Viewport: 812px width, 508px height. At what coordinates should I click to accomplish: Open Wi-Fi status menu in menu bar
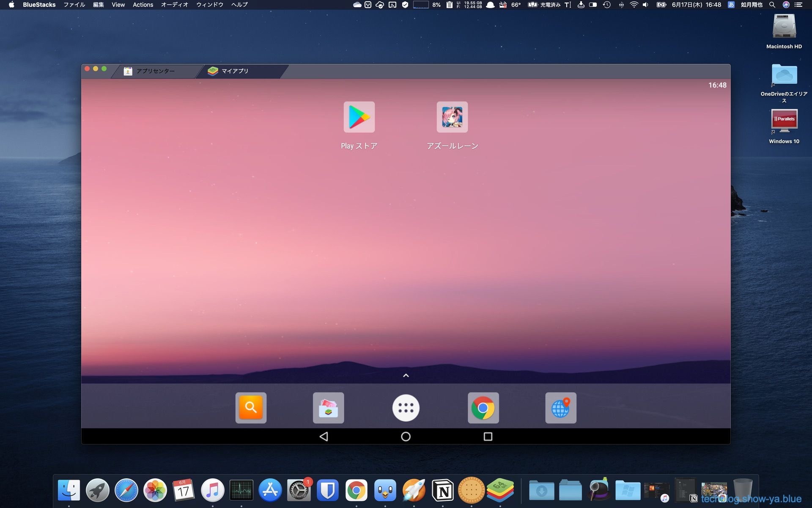(x=634, y=5)
